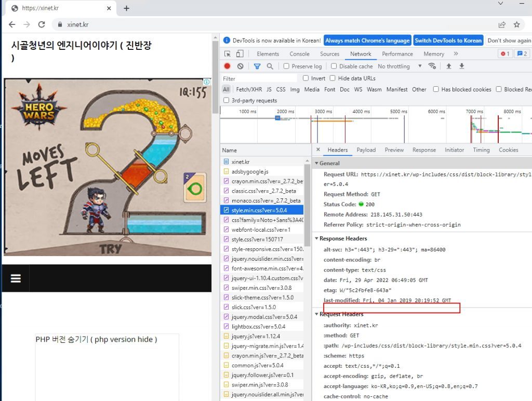
Task: Clear the network log
Action: pos(240,66)
